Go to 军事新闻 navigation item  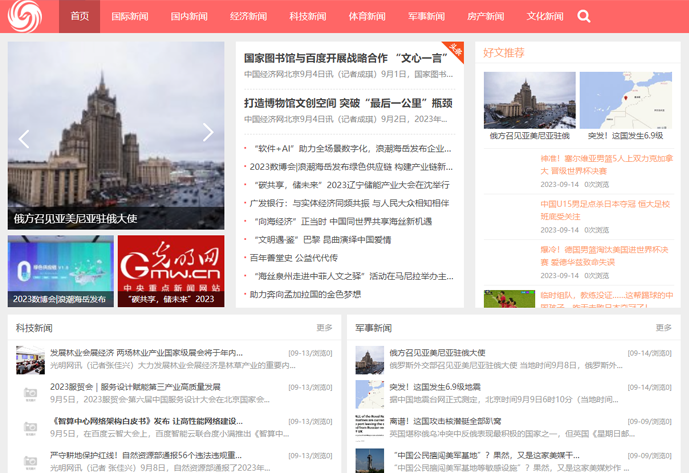[x=426, y=16]
